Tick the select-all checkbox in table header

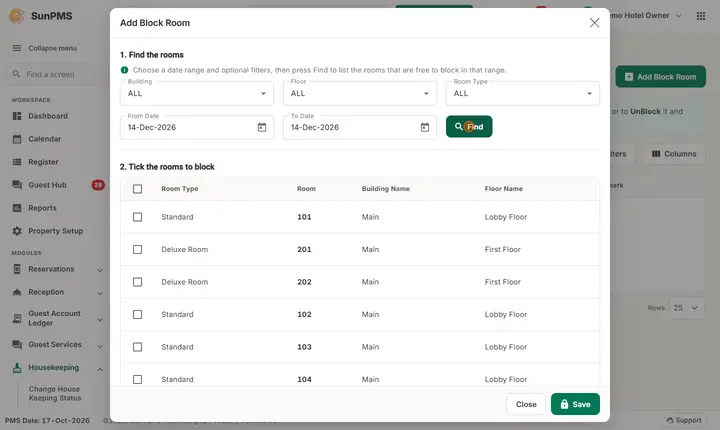(x=137, y=189)
